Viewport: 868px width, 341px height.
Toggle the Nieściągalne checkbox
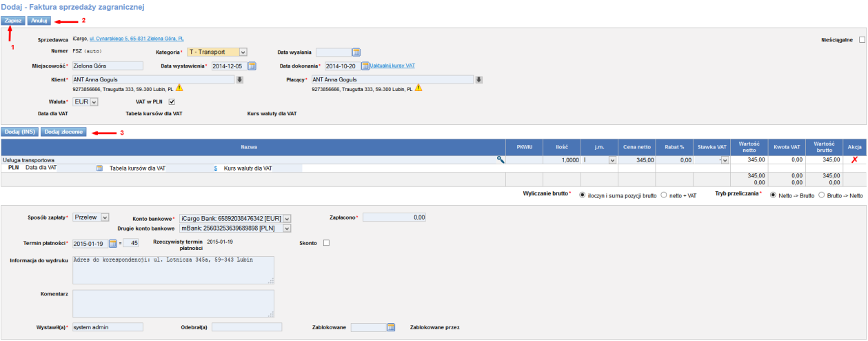[862, 40]
